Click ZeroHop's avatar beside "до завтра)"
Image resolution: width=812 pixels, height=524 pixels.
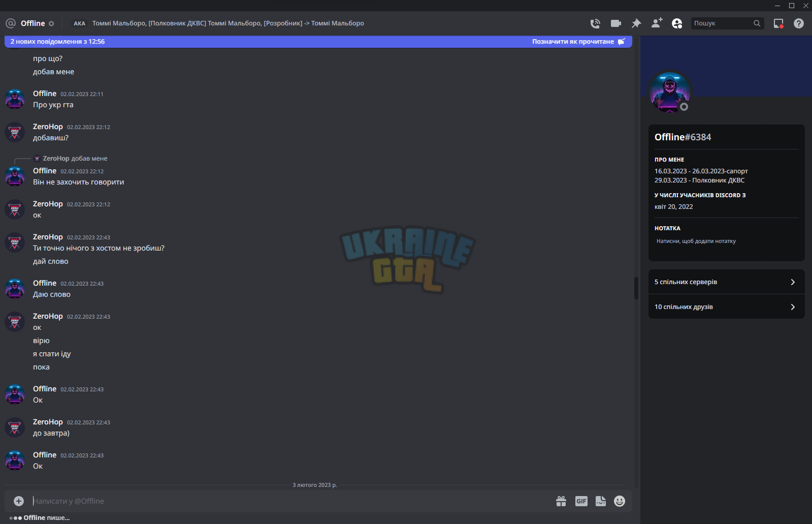point(15,427)
